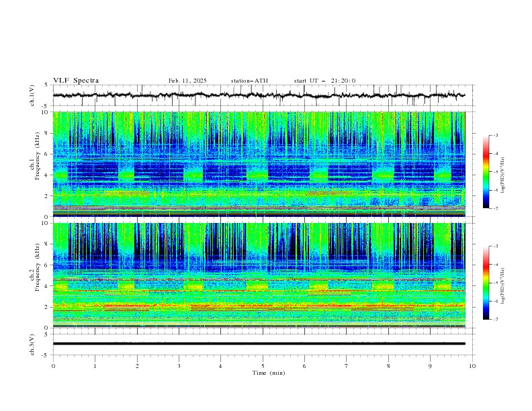The image size is (532, 411).
Task: Click the "start UT = 21:20:0" label
Action: click(324, 81)
